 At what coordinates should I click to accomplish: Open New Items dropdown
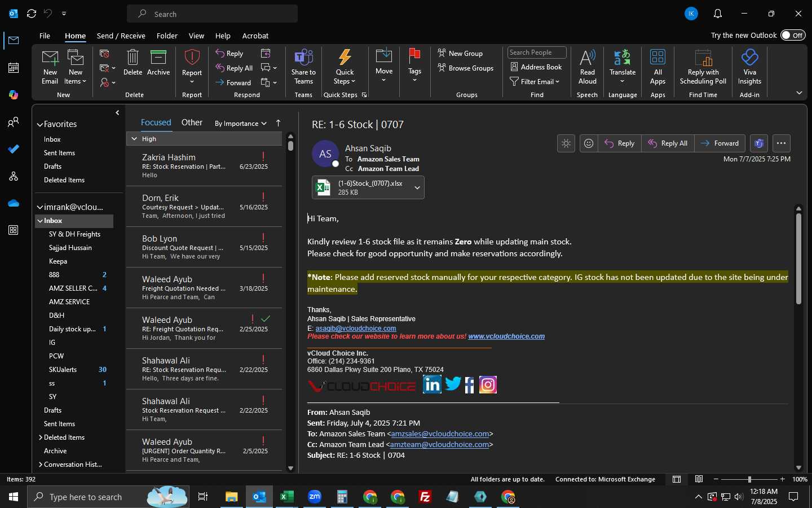[75, 67]
